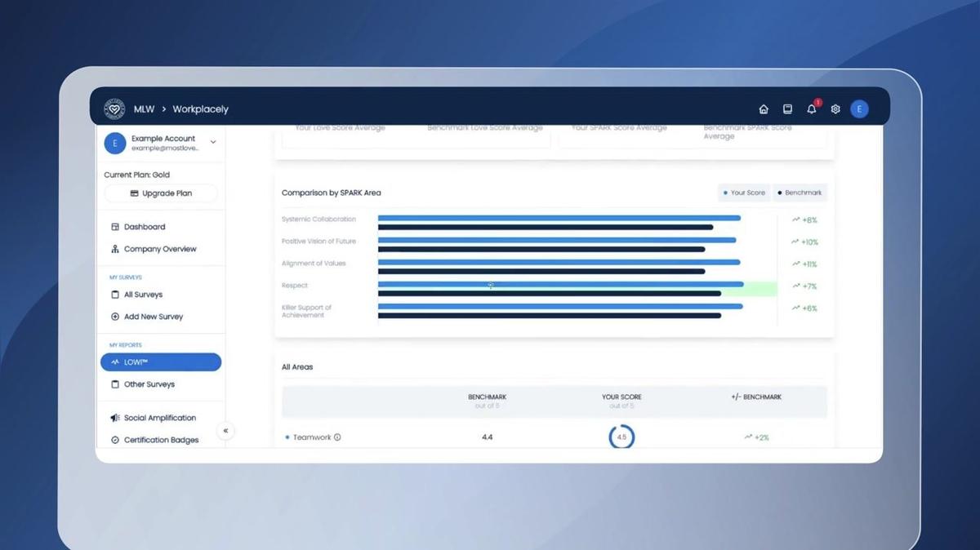This screenshot has height=550, width=980.
Task: Click the Upgrade Plan button
Action: point(161,193)
